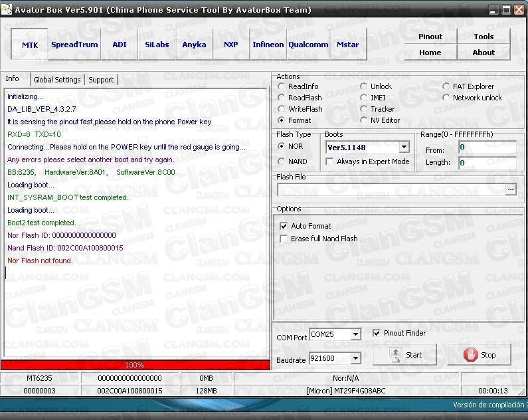Click the 00:00:13 elapsed time
528x420 pixels.
click(493, 391)
